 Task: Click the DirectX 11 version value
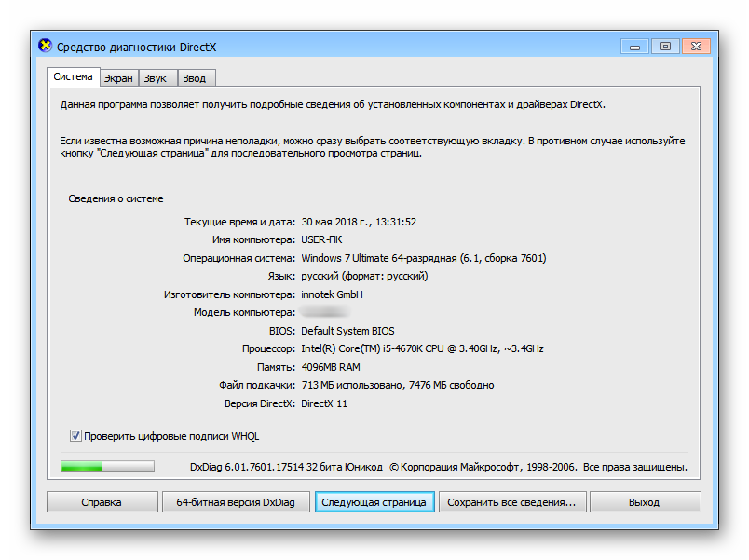324,403
